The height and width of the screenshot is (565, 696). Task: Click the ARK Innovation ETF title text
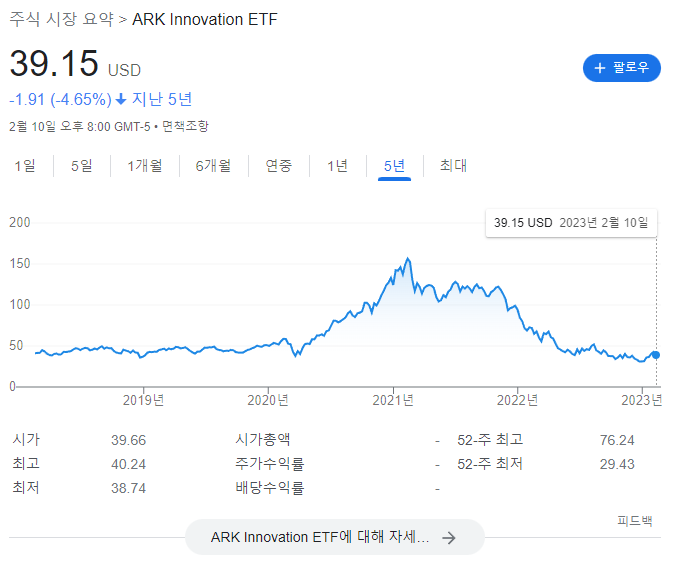205,20
